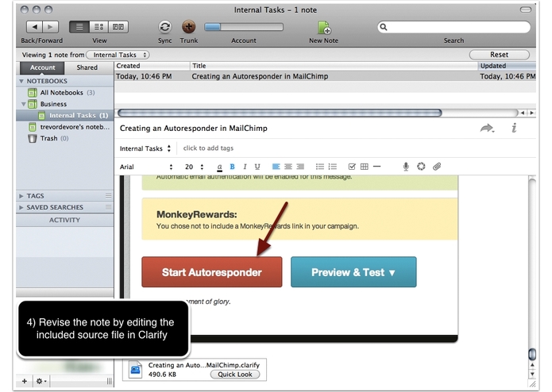552x392 pixels.
Task: Open the note info icon
Action: click(514, 128)
